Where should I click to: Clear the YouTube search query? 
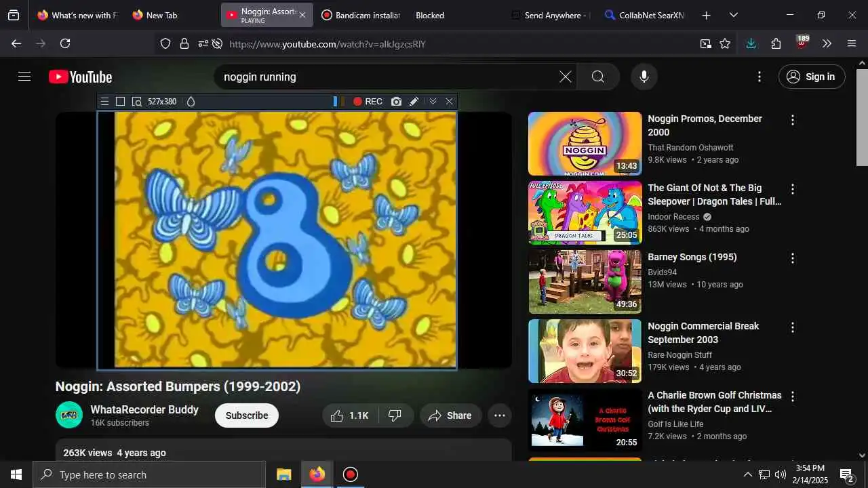[566, 77]
